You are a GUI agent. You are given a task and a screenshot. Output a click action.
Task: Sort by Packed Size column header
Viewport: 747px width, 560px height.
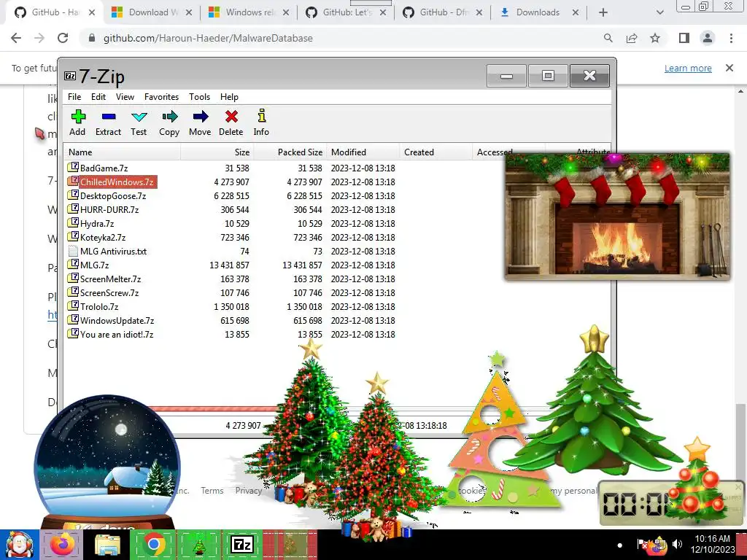pos(290,152)
